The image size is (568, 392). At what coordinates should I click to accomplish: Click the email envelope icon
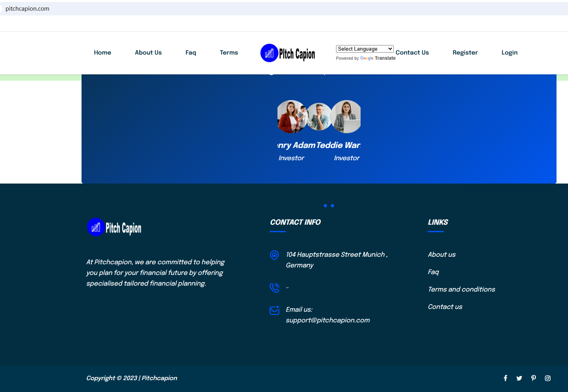274,310
